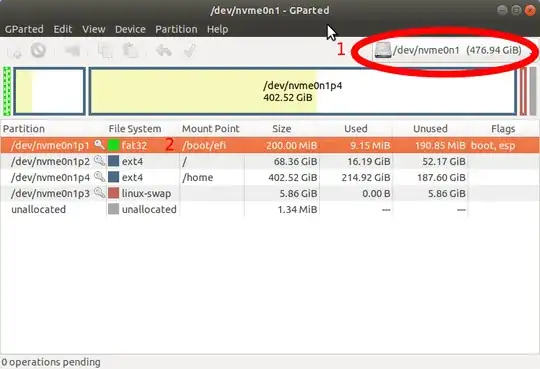Click the hard disk icon in device selector
The height and width of the screenshot is (369, 540).
click(x=383, y=50)
